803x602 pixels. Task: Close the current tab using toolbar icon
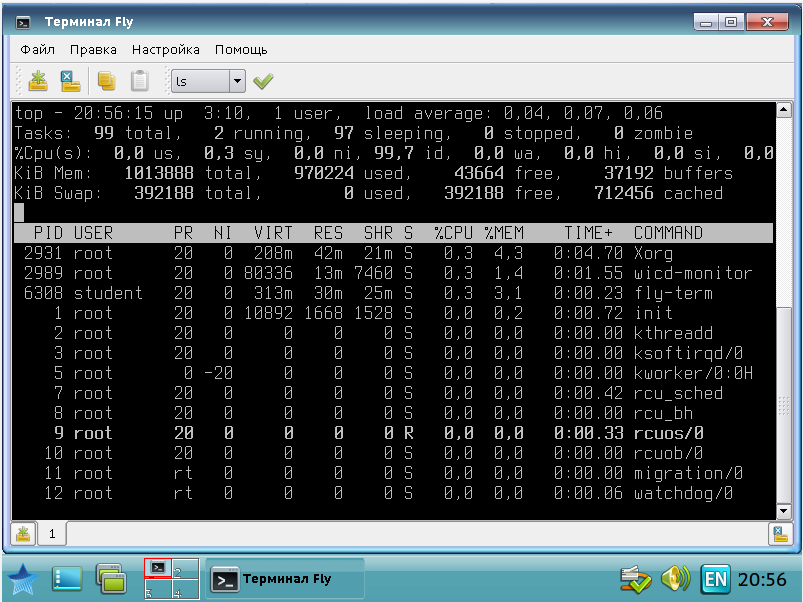pos(70,81)
